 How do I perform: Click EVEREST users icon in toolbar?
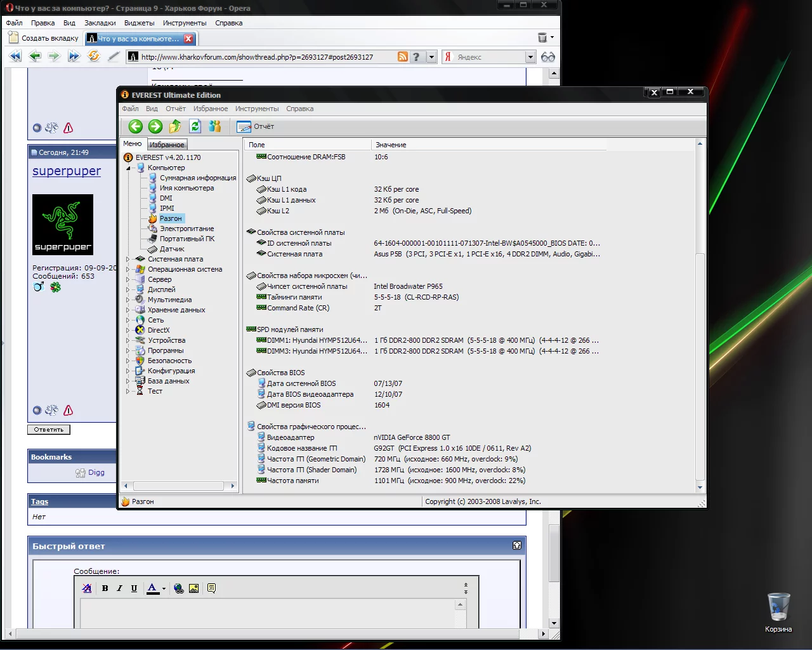pyautogui.click(x=215, y=126)
